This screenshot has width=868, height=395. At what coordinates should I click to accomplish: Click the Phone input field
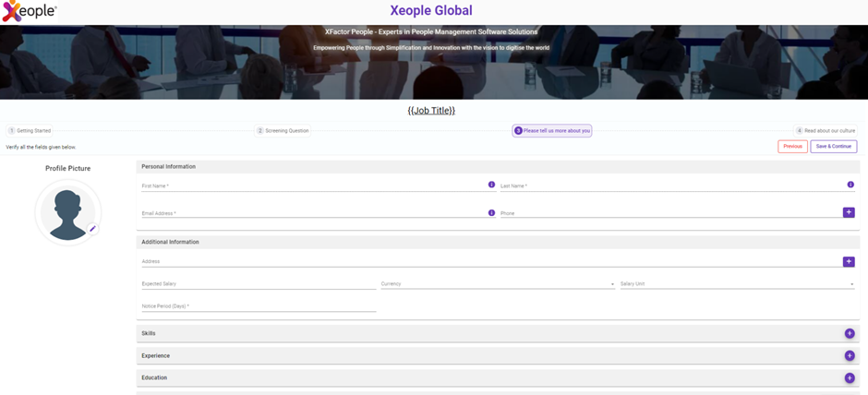point(670,213)
